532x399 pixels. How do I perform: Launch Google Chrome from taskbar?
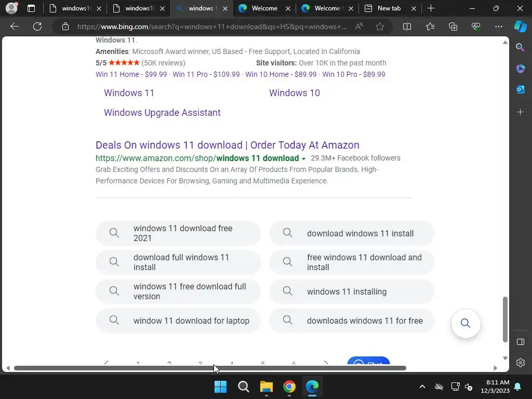289,387
